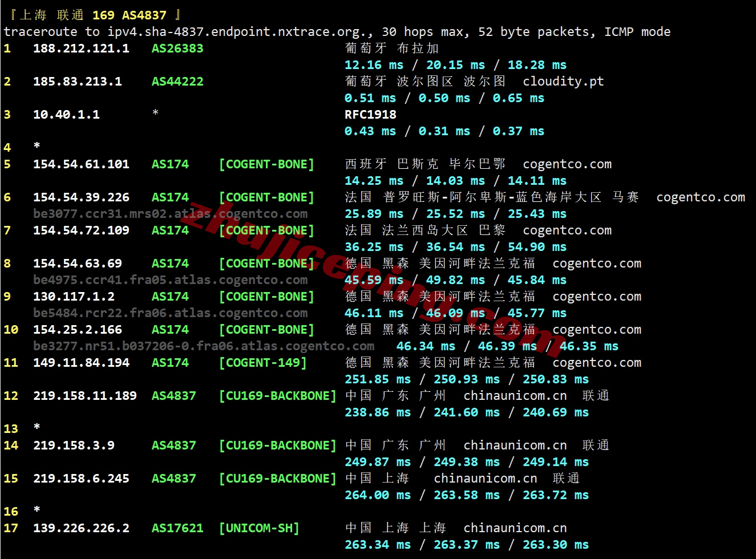Click the IP address 154.54.72.109

click(x=81, y=230)
